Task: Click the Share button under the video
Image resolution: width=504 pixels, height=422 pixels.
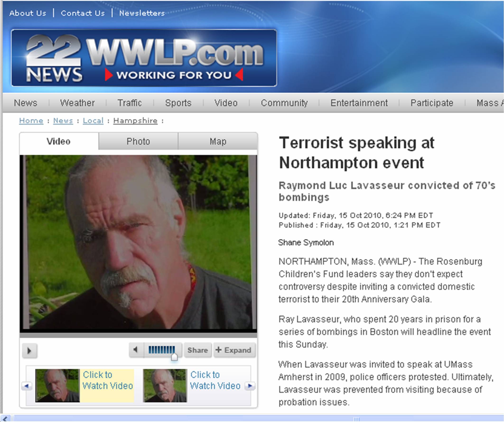Action: click(x=197, y=350)
